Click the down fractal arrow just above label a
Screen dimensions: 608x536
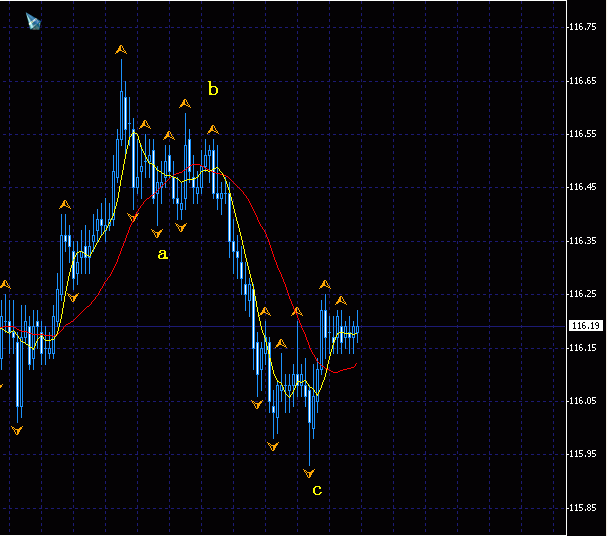coord(157,233)
